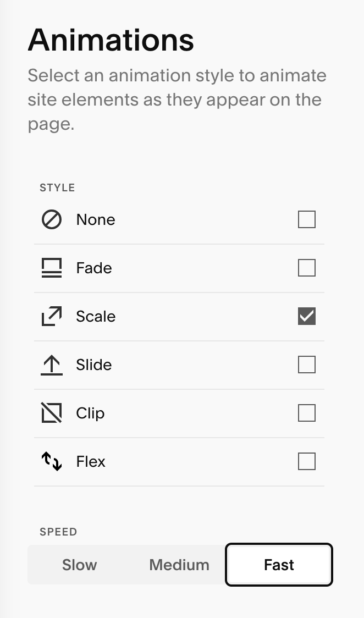This screenshot has height=618, width=364.
Task: Click the None animation icon
Action: coord(52,220)
